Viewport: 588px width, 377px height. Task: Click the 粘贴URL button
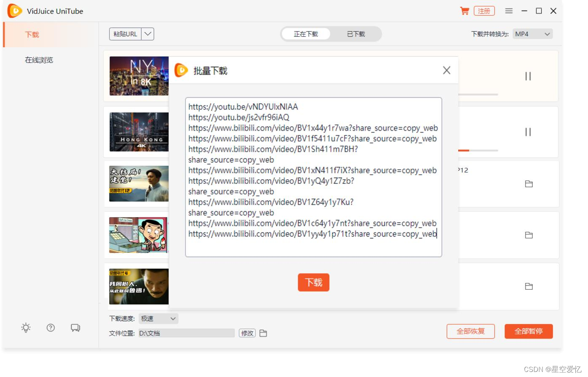126,34
